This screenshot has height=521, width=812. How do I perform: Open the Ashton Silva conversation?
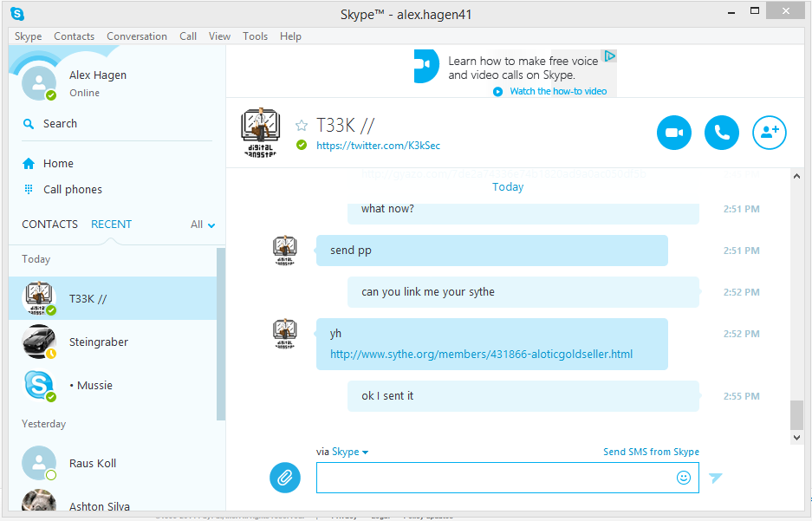[113, 502]
